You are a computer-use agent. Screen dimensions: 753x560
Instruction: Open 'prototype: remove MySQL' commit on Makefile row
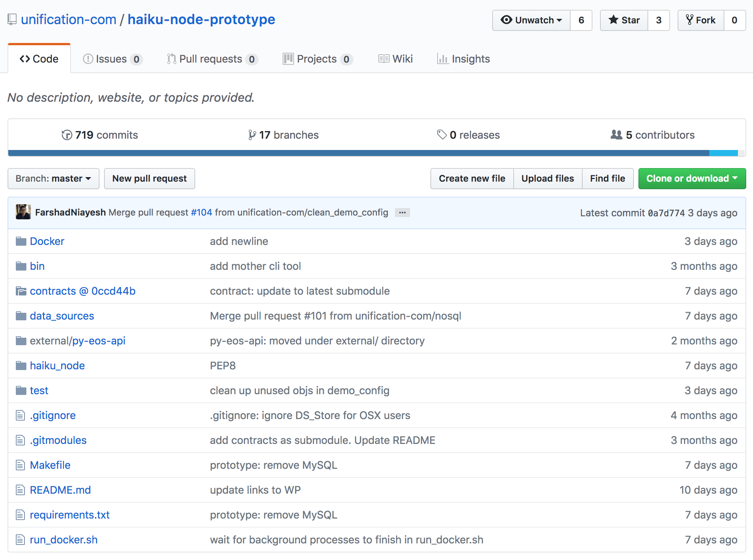coord(274,465)
